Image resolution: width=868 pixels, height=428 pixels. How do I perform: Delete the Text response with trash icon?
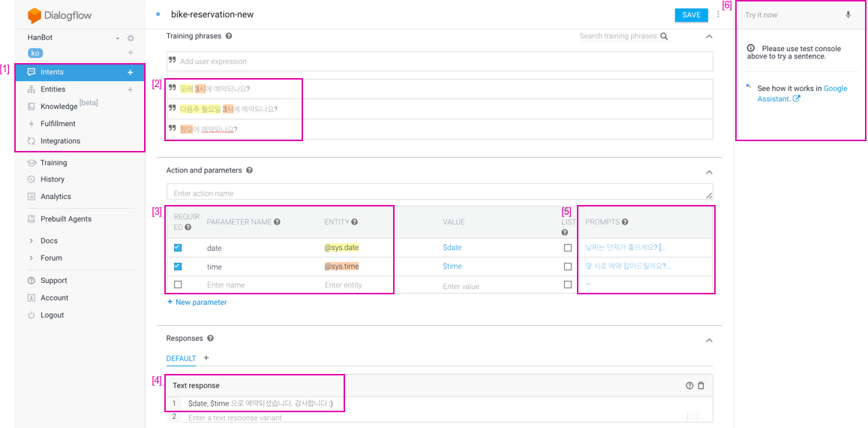(701, 385)
